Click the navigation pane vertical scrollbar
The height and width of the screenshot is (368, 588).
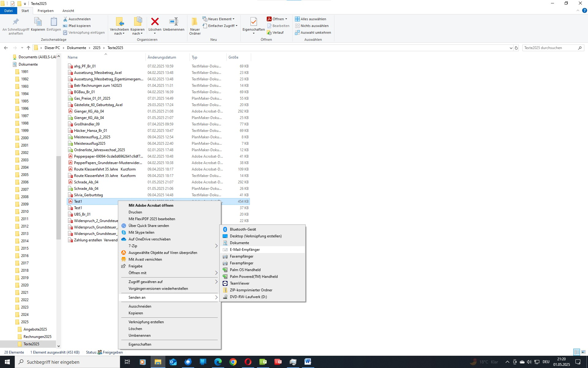coord(58,198)
